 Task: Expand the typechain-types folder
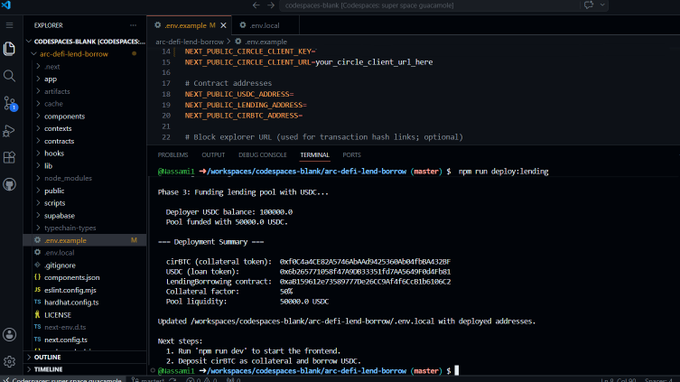(85, 228)
